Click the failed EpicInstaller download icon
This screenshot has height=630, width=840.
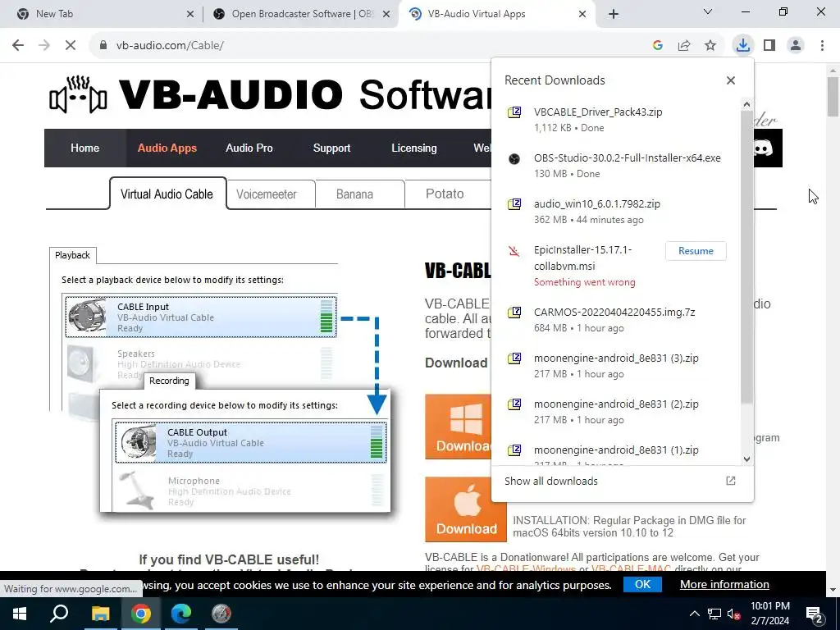tap(514, 250)
